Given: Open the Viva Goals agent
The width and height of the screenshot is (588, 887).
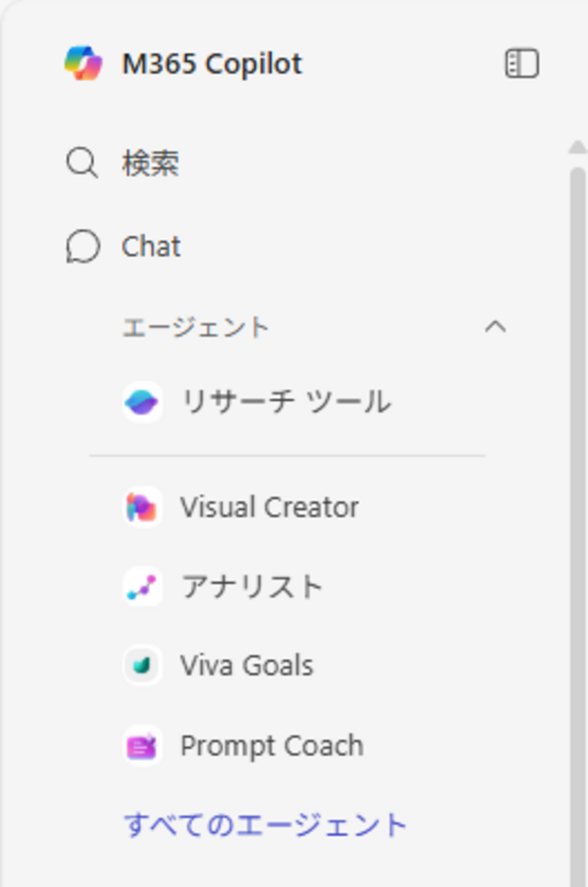Looking at the screenshot, I should (x=247, y=665).
